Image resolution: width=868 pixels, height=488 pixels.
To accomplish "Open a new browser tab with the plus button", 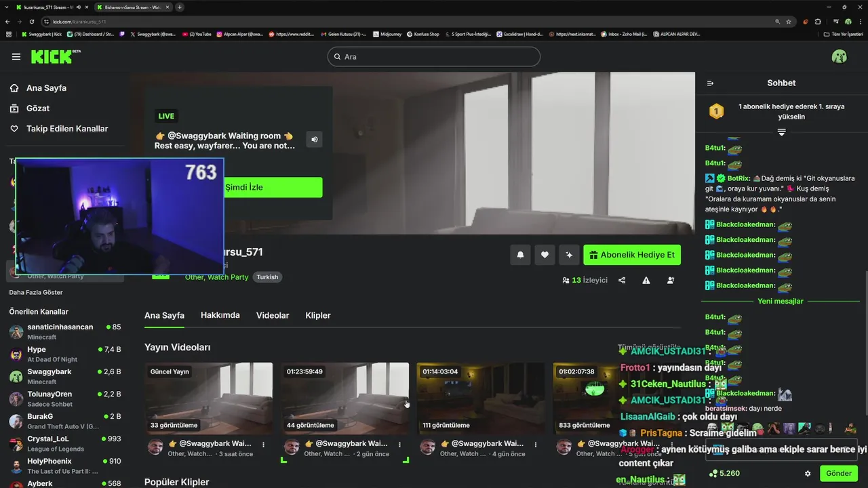I will 179,7.
